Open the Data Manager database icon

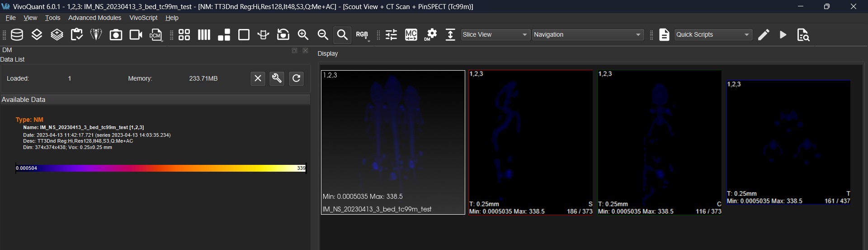17,35
